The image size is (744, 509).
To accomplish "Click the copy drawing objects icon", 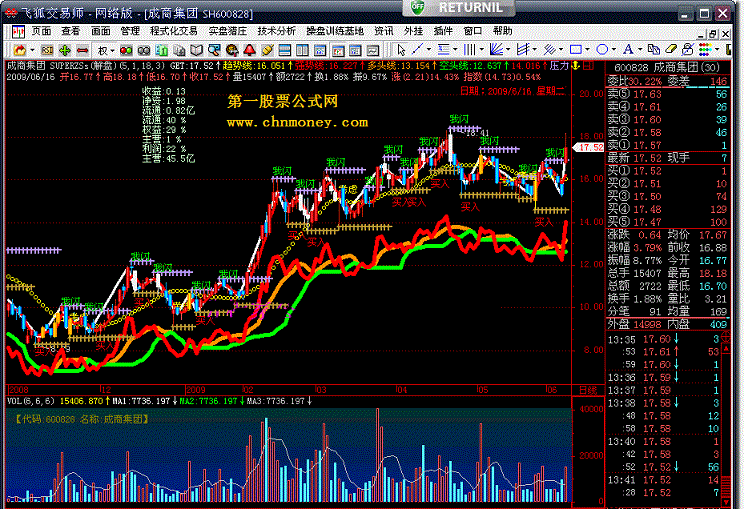I will 653,49.
